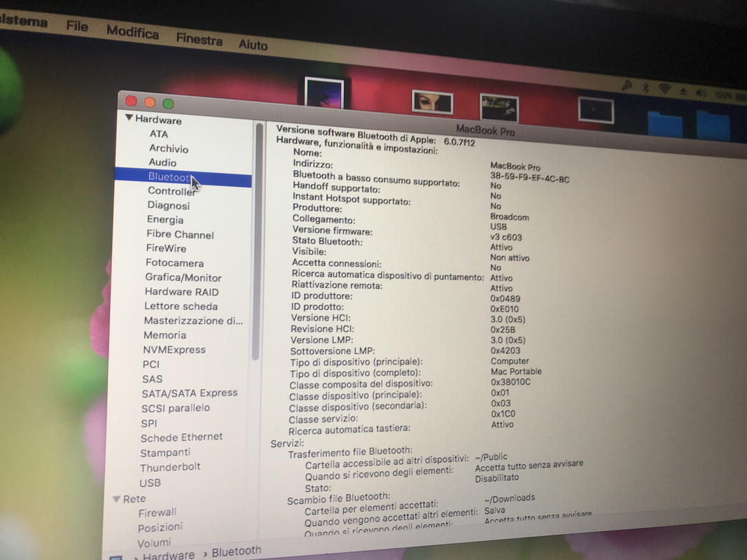747x560 pixels.
Task: Select Controller in the sidebar
Action: point(172,191)
